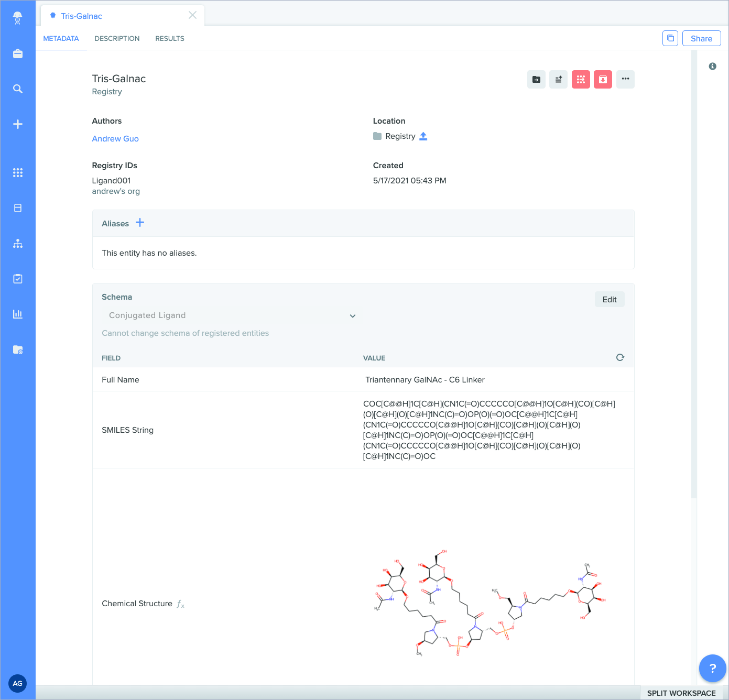
Task: Click the Full Name field label
Action: 121,380
